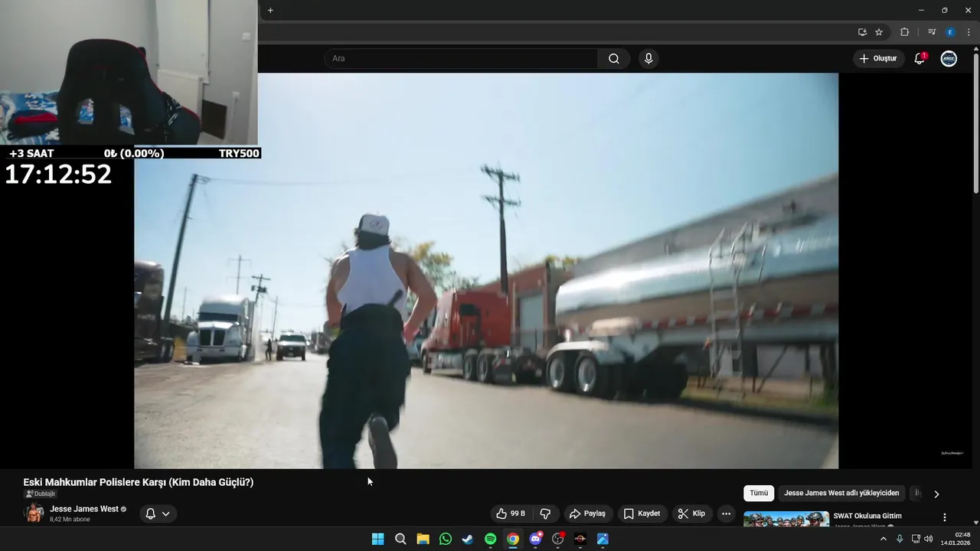The width and height of the screenshot is (980, 551).
Task: Open the Chrome extensions puzzle icon
Action: tap(904, 32)
